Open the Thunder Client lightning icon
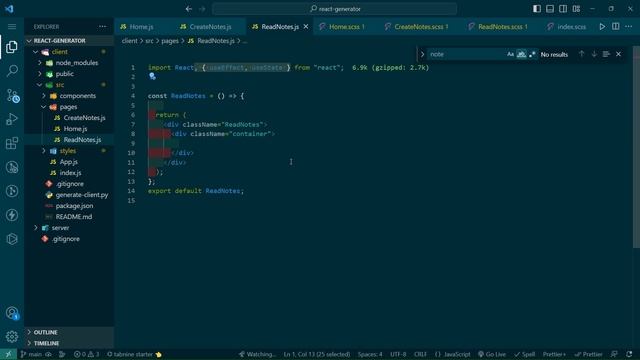This screenshot has width=640, height=360. [x=12, y=215]
